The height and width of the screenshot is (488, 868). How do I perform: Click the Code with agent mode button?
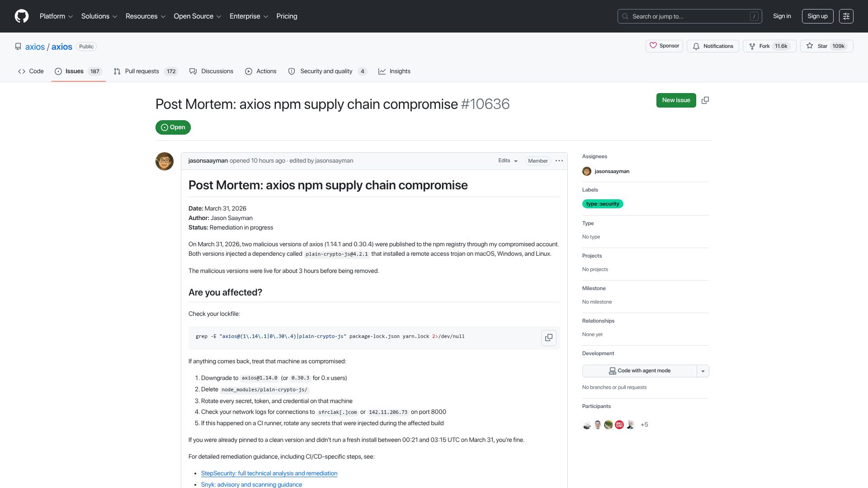(x=640, y=371)
